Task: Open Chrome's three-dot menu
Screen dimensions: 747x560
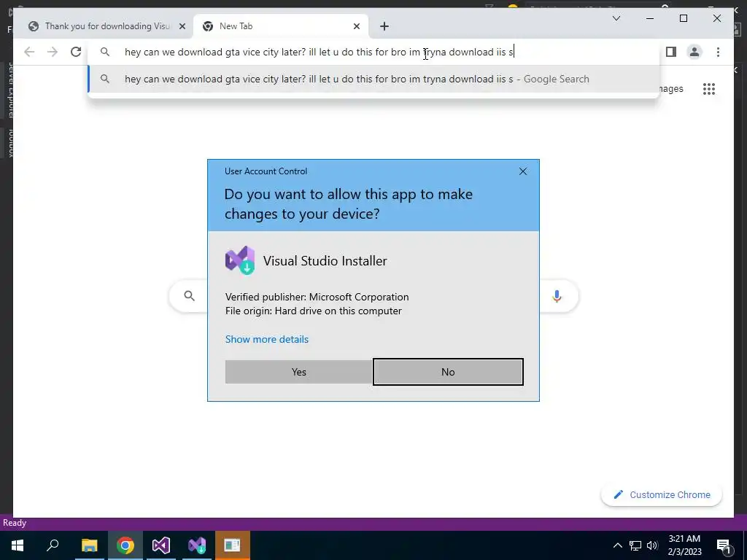Action: pyautogui.click(x=718, y=52)
